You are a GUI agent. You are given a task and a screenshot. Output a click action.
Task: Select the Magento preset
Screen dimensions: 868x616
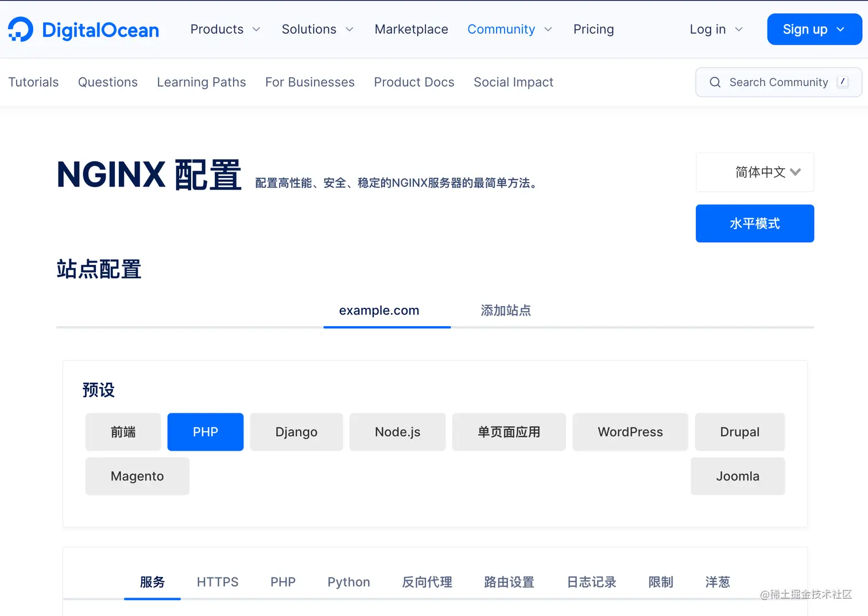pos(137,476)
